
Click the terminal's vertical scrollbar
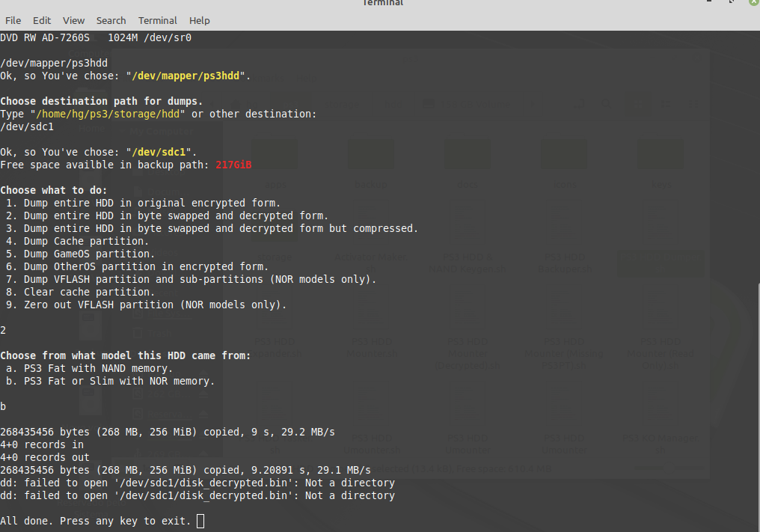(758, 406)
